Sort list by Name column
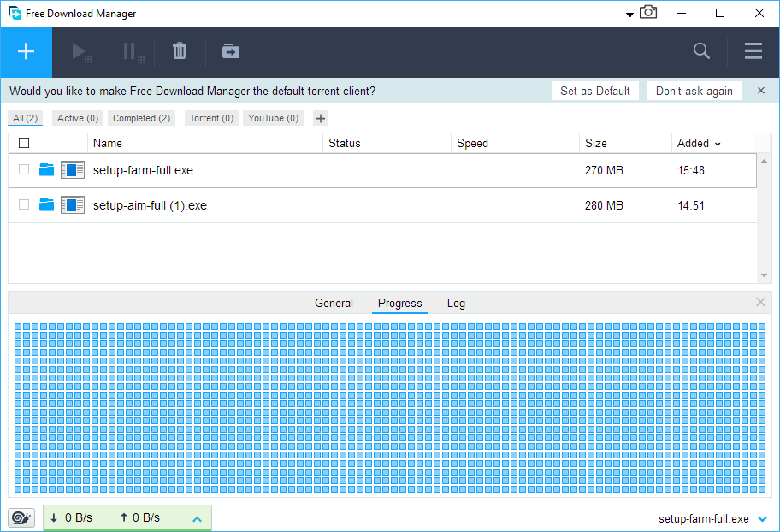The image size is (780, 532). (x=205, y=144)
